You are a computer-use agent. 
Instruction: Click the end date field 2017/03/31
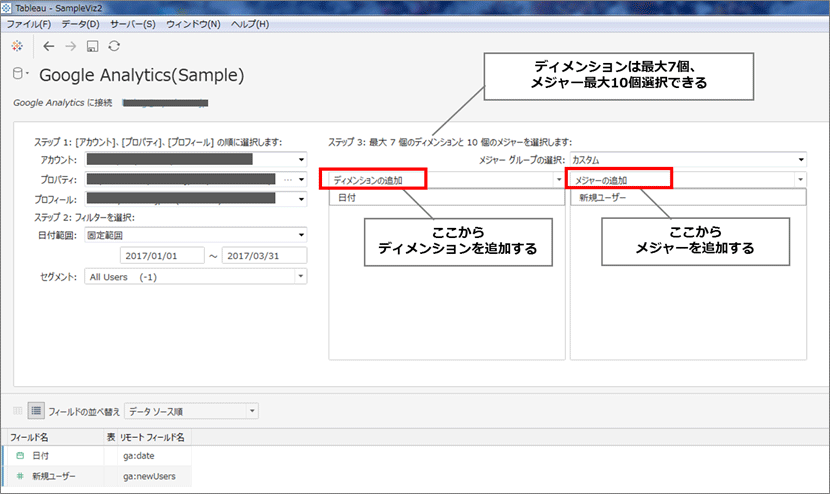coord(264,256)
